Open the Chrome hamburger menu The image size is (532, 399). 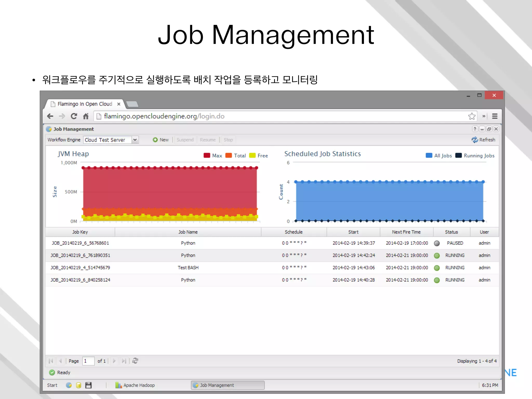[x=495, y=116]
